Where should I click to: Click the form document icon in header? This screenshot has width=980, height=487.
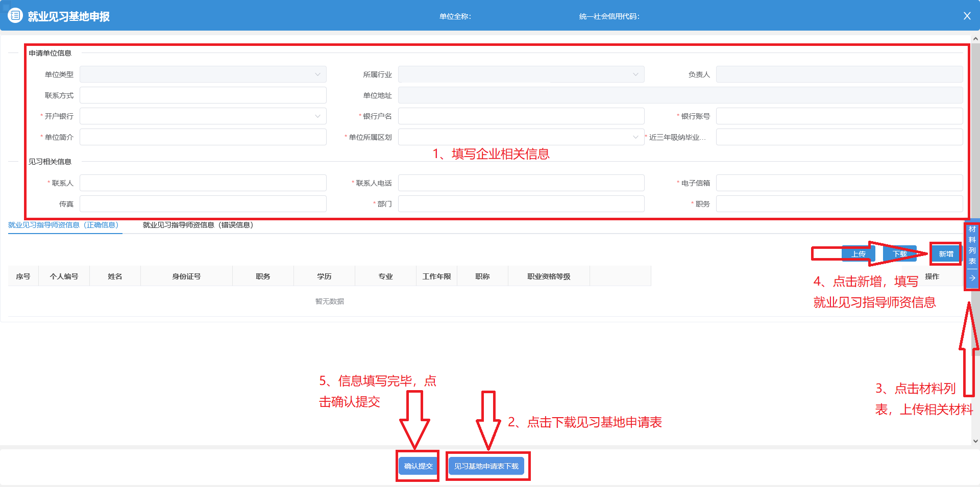(15, 16)
